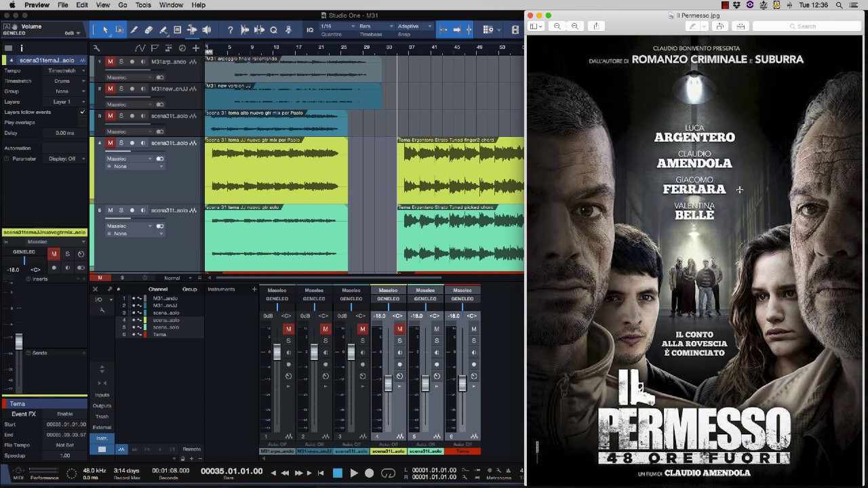Screen dimensions: 868x488
Task: Record-arm track 3 in the arrangement
Action: click(132, 116)
